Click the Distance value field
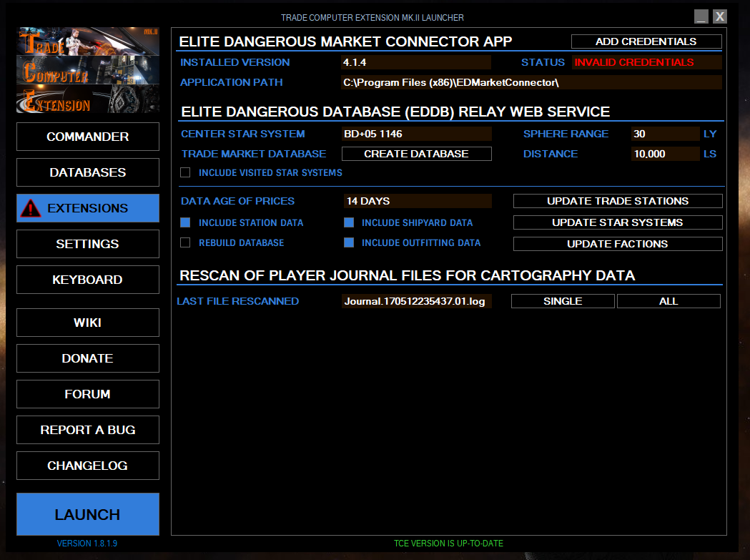Image resolution: width=750 pixels, height=560 pixels. pos(666,154)
